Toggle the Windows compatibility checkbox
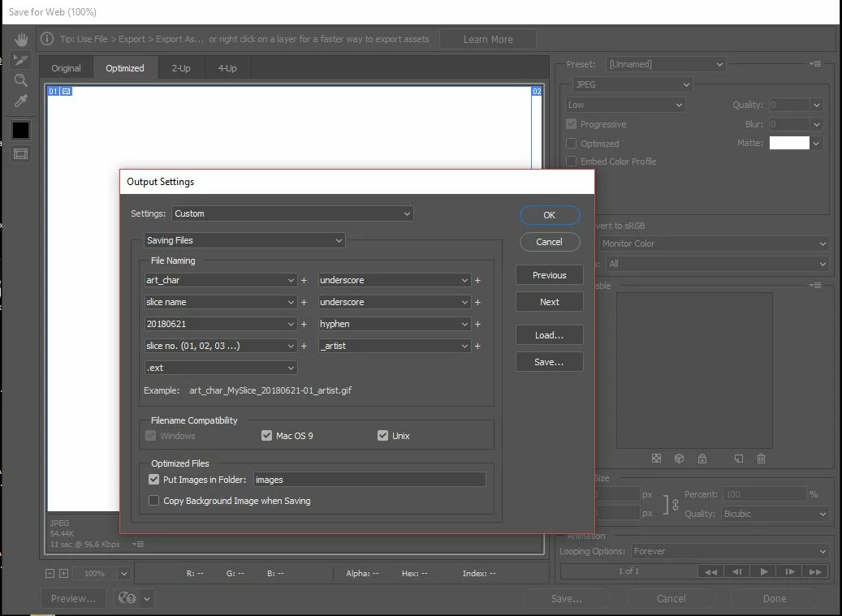Viewport: 842px width, 616px height. (x=151, y=435)
